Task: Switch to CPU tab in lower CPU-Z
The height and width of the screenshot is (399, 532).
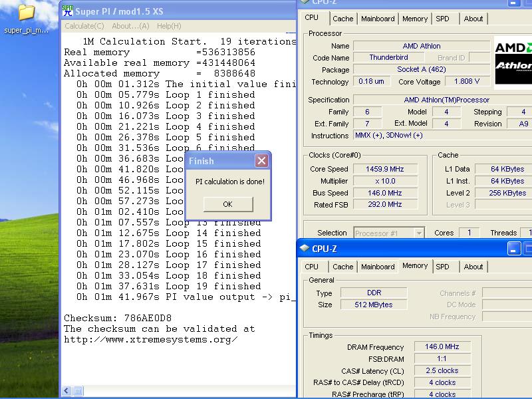Action: (x=312, y=267)
